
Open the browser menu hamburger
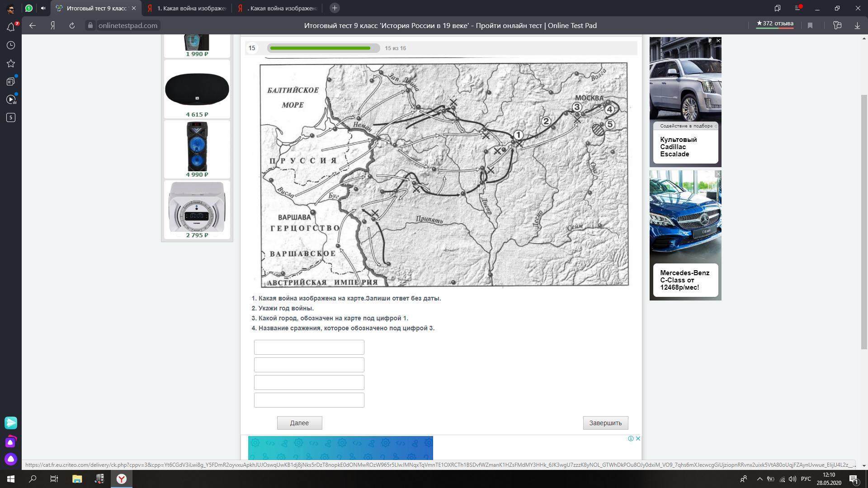[798, 8]
